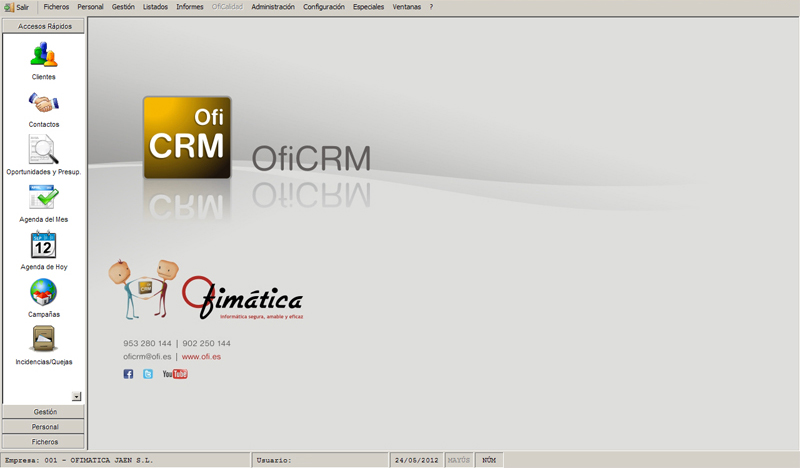Viewport: 800px width, 468px height.
Task: Click the greyed OfiCalidad menu
Action: pyautogui.click(x=227, y=7)
